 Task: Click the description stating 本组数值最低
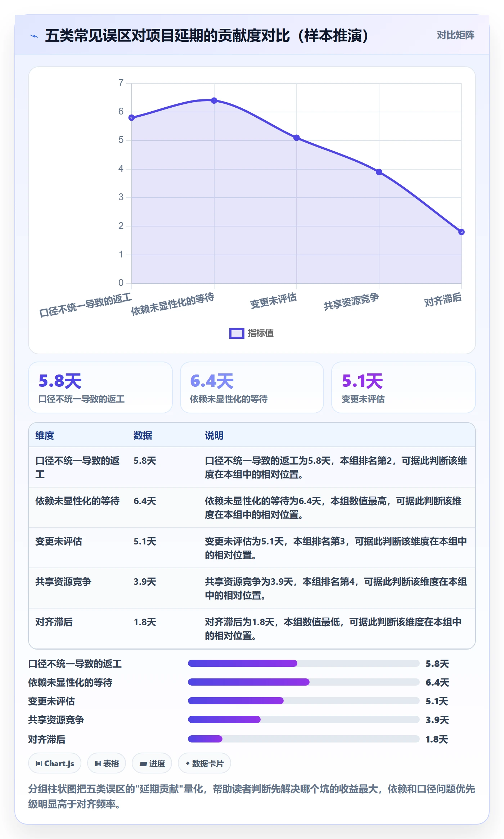pos(333,629)
